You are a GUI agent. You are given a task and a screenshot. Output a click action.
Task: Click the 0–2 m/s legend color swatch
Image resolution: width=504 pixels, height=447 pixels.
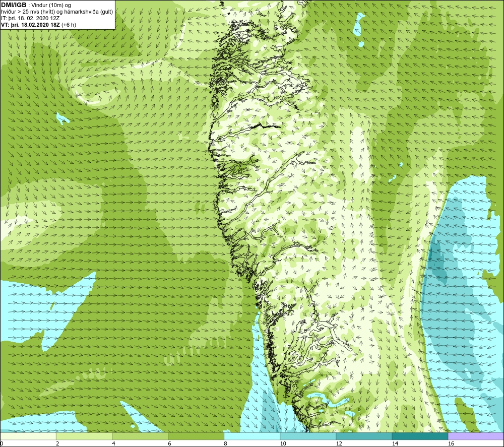(x=28, y=436)
